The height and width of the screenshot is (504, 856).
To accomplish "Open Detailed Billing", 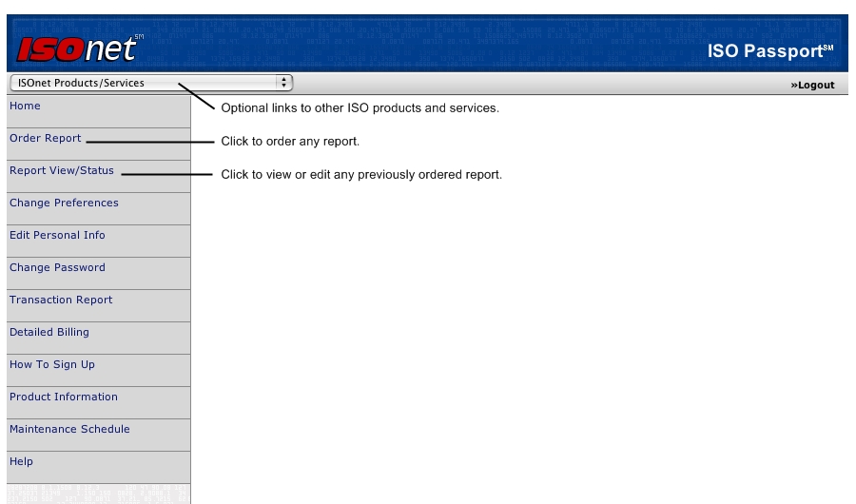I will 49,332.
